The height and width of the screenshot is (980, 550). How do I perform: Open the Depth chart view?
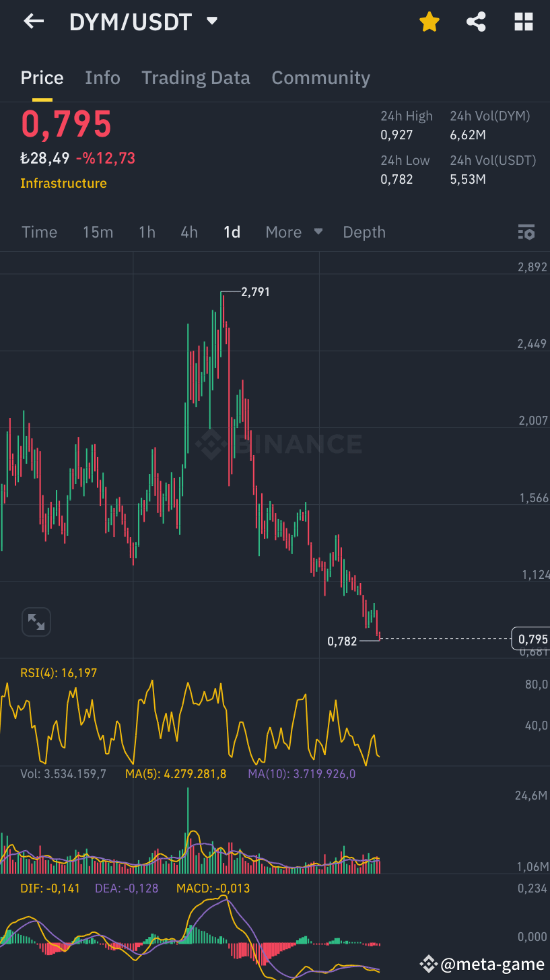(x=364, y=232)
